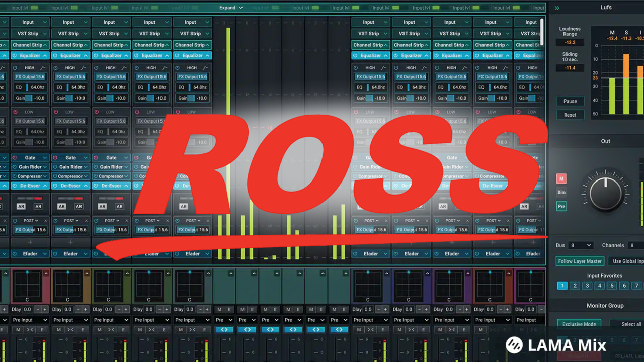
Task: Toggle Exclusive Mode in Monitor Group
Action: coord(579,324)
